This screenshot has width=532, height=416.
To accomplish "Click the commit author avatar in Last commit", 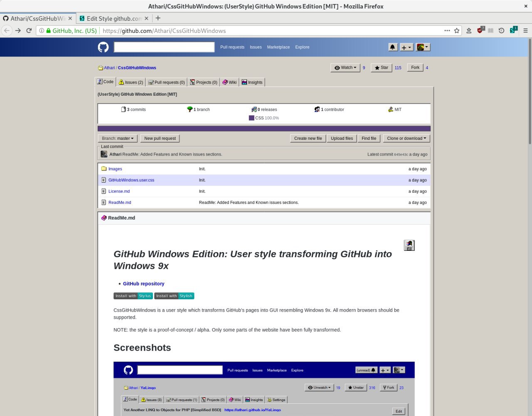I will (104, 154).
